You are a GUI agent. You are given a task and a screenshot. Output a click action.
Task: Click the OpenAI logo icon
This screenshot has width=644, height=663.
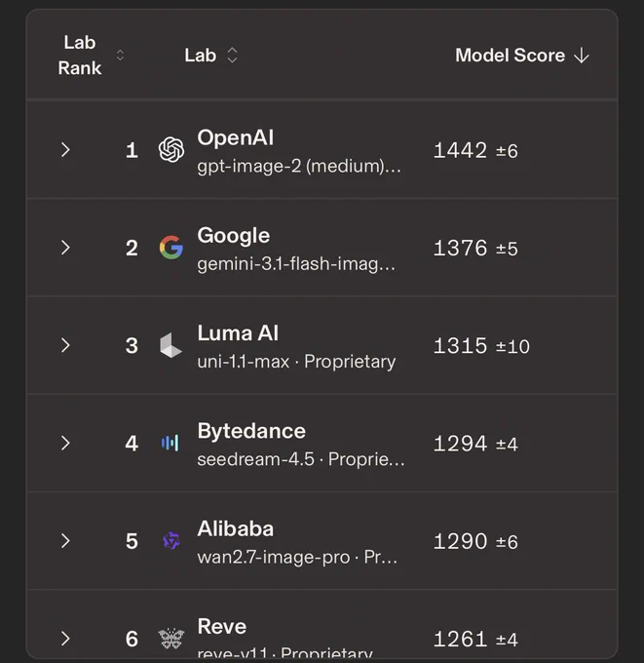point(171,150)
